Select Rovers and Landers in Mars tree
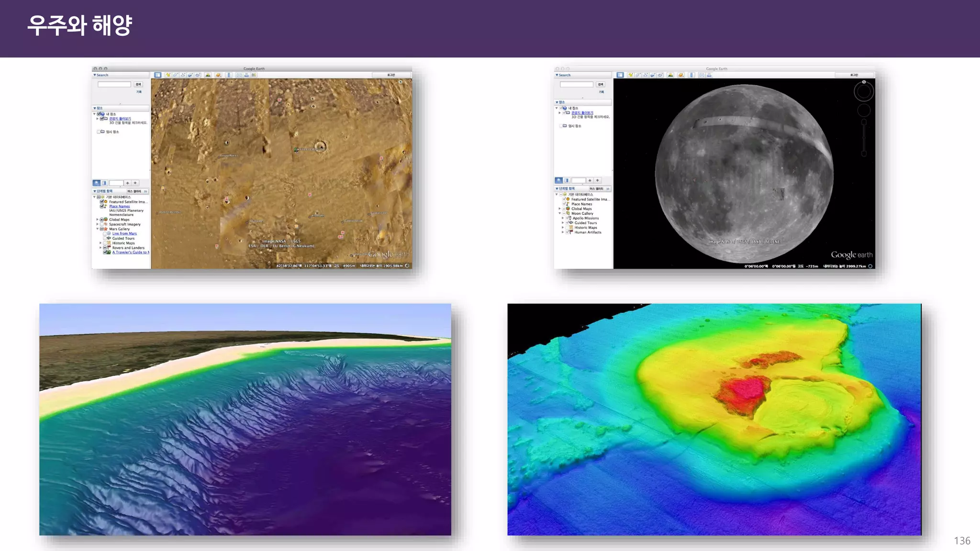980x551 pixels. [x=128, y=248]
